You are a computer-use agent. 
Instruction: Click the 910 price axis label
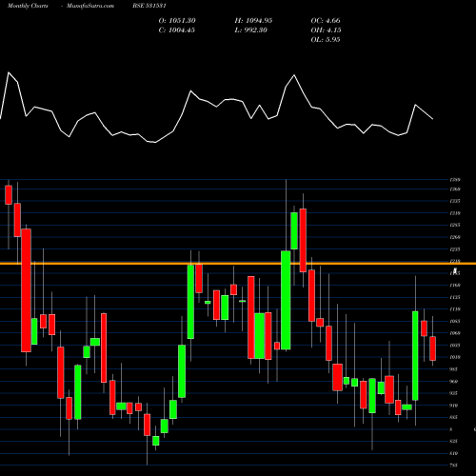(454, 406)
